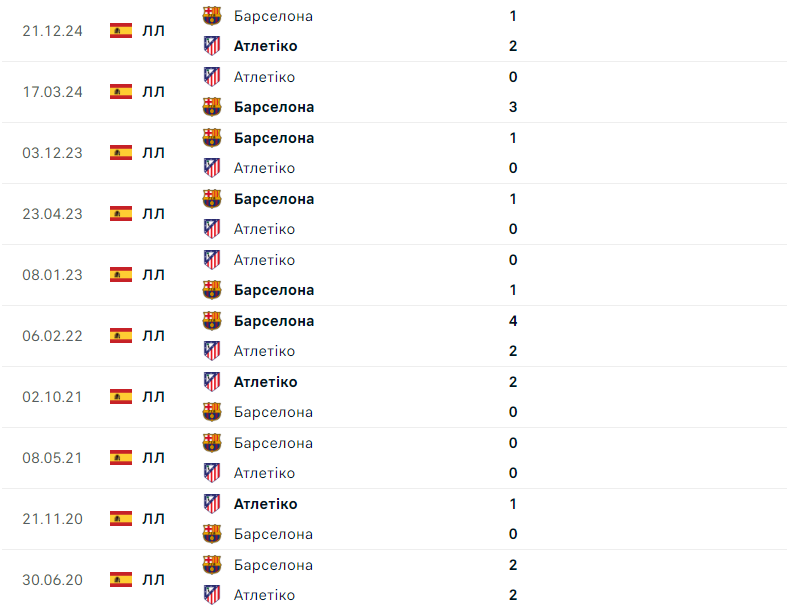
Task: Open Атлетіко team link in 21.12.24 match
Action: pyautogui.click(x=265, y=46)
